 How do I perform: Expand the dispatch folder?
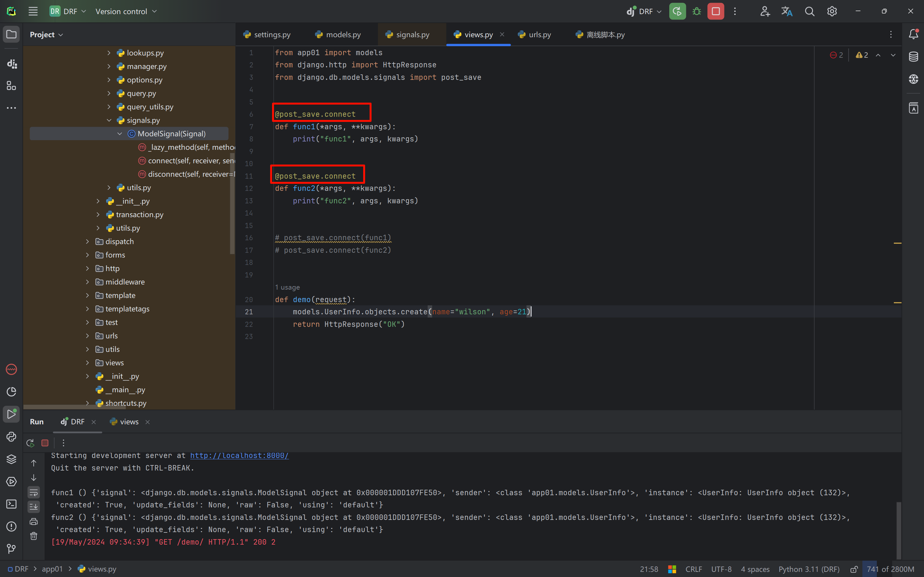click(87, 242)
